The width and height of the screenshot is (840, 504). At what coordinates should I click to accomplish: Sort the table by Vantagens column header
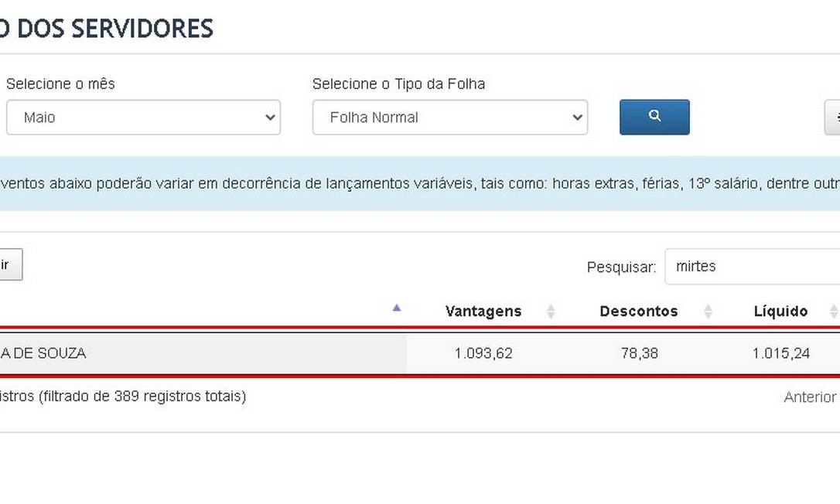[x=483, y=312]
